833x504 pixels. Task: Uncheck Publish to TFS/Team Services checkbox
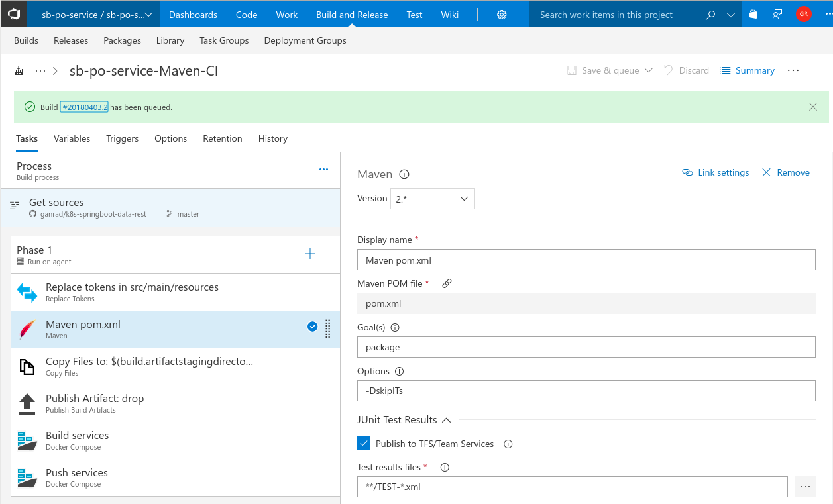tap(364, 444)
